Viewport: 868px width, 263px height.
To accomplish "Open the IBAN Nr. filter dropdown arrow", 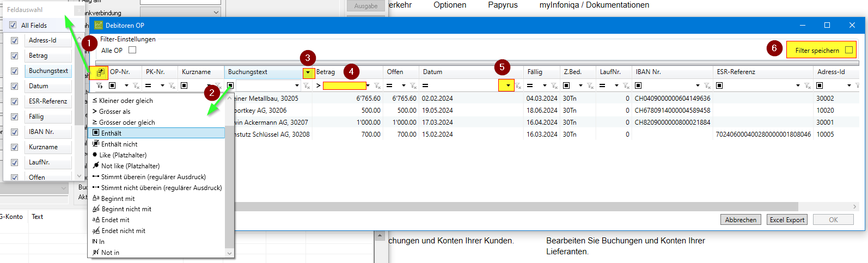I will pyautogui.click(x=698, y=85).
